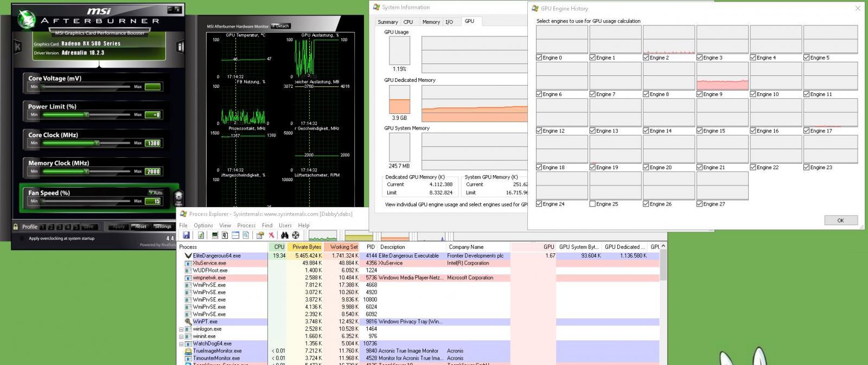Toggle the Engine 27 checkbox
The height and width of the screenshot is (365, 868).
(700, 204)
